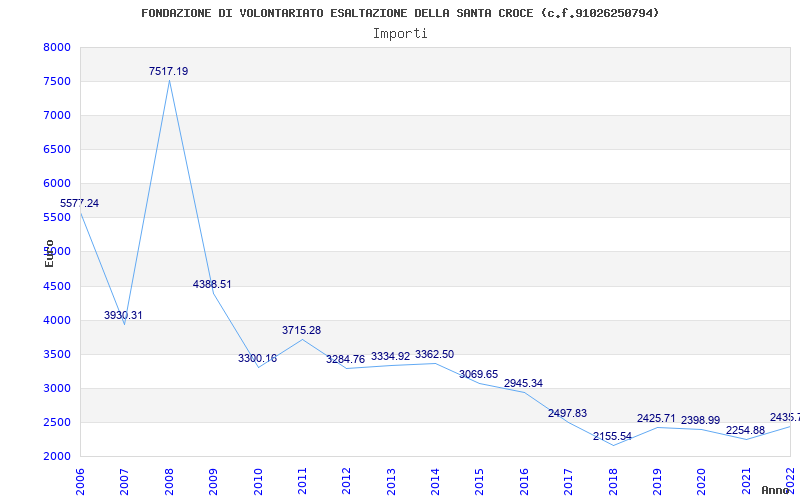The width and height of the screenshot is (800, 500).
Task: Select the 5577.24 data label
Action: click(x=80, y=204)
